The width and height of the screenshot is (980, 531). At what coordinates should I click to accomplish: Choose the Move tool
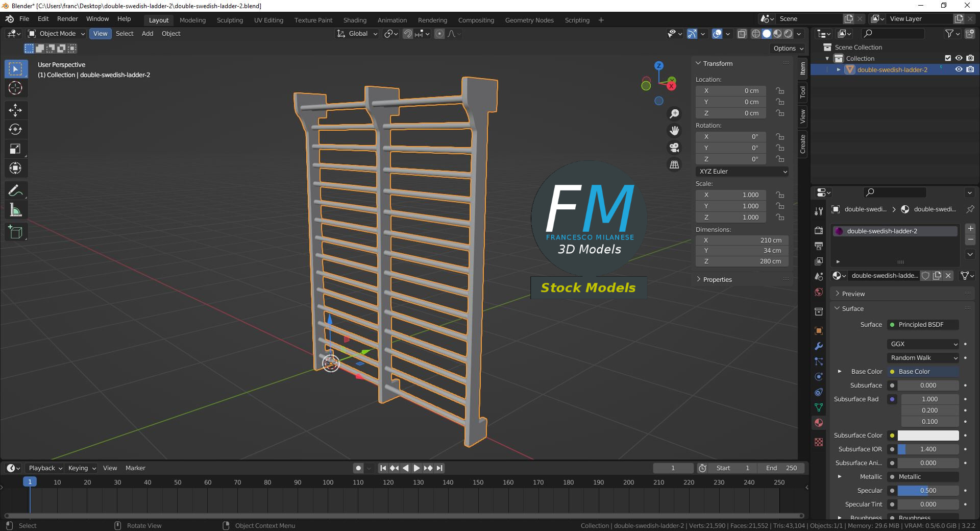pos(16,110)
